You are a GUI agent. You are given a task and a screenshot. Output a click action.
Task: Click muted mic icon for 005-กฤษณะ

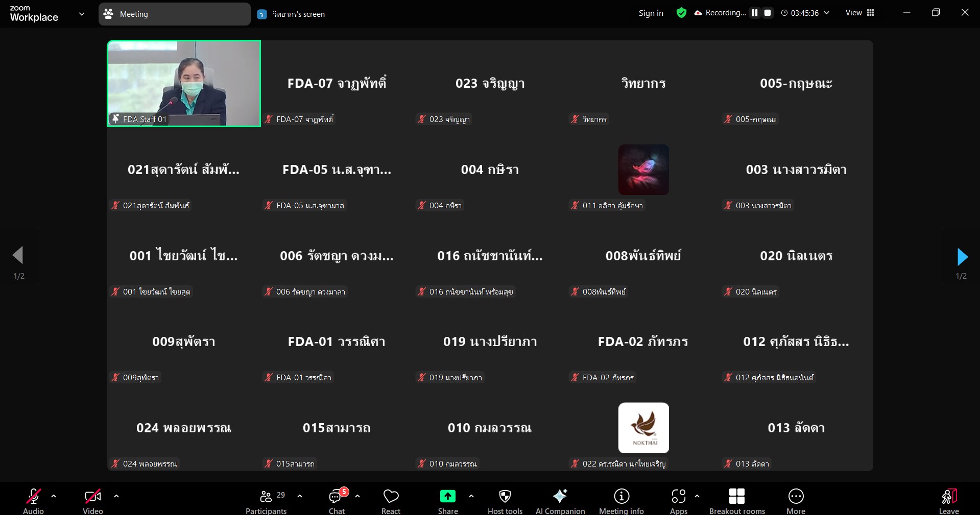728,119
